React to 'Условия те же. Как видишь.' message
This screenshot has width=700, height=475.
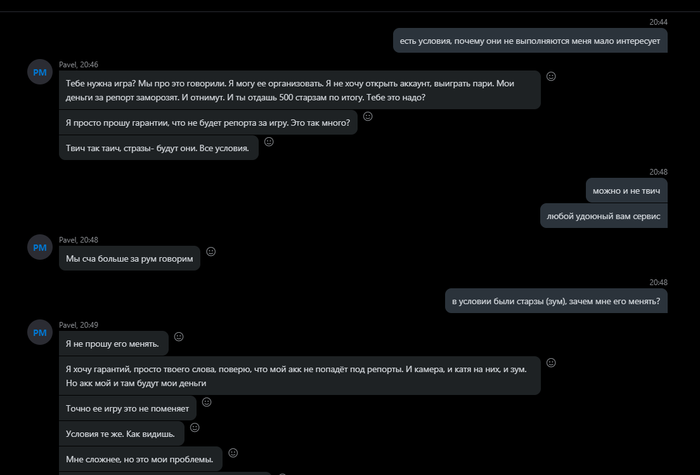click(x=195, y=428)
